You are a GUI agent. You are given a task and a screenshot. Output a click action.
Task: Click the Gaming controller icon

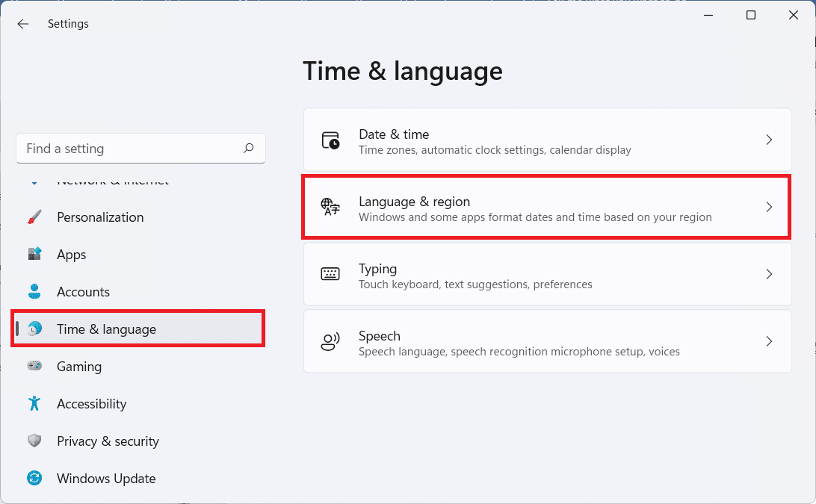point(34,366)
